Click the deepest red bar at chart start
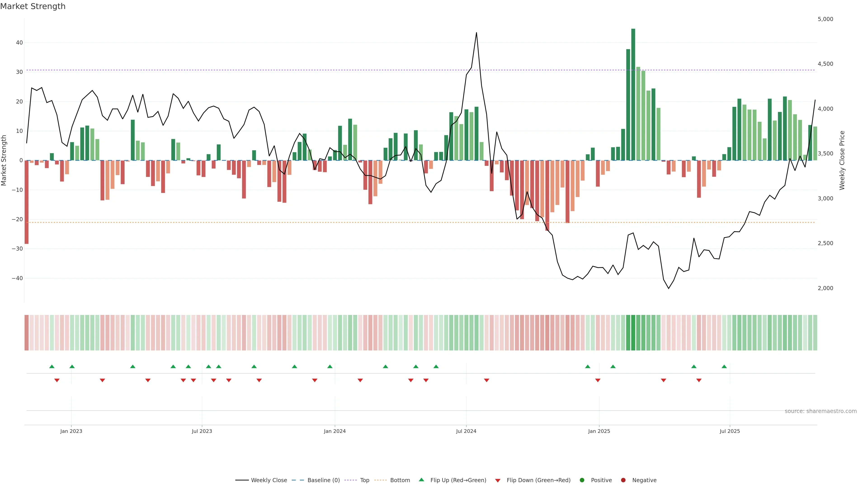This screenshot has height=488, width=868. (x=27, y=202)
